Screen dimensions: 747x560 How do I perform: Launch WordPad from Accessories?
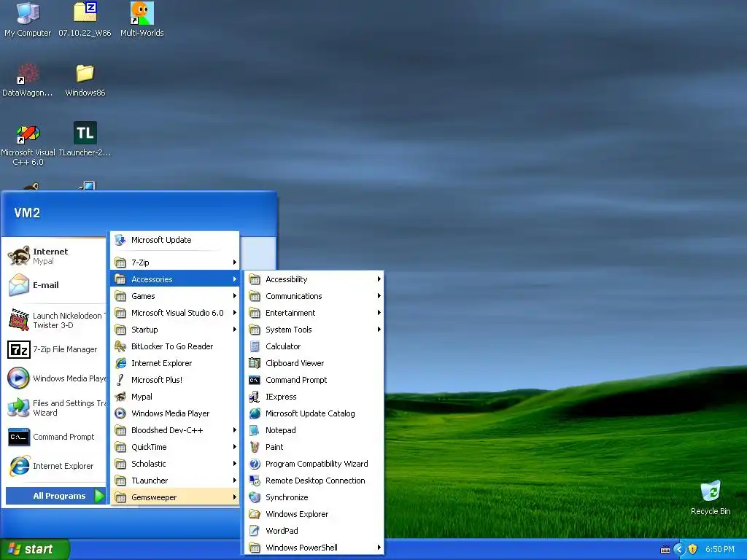click(314, 531)
